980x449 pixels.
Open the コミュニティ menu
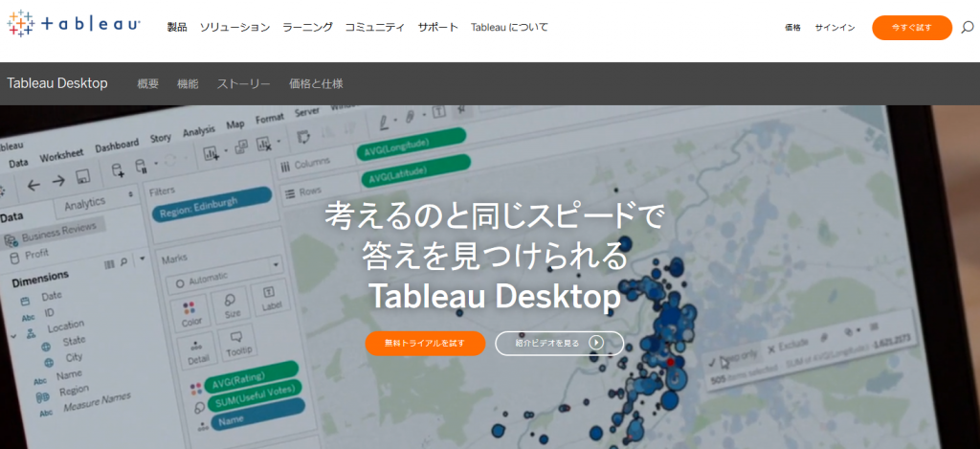375,27
